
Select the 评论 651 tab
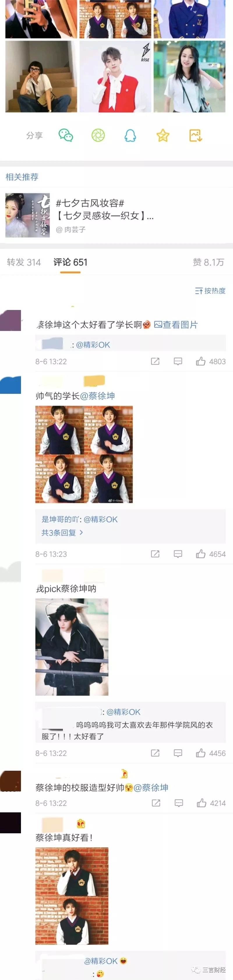pyautogui.click(x=70, y=262)
